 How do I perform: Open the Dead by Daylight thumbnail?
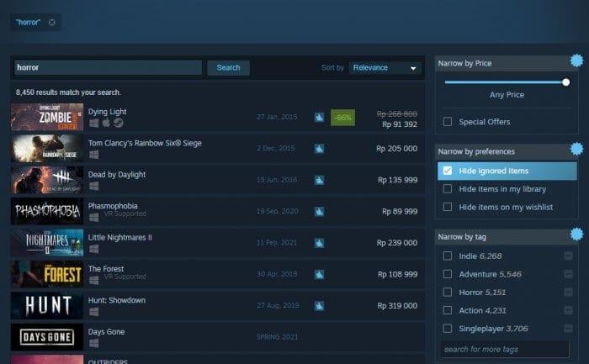(x=47, y=180)
